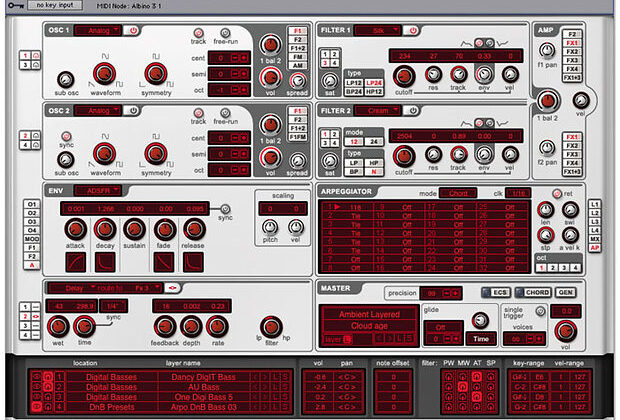Click the Filter 2 sat knob
The width and height of the screenshot is (620, 420).
329,161
